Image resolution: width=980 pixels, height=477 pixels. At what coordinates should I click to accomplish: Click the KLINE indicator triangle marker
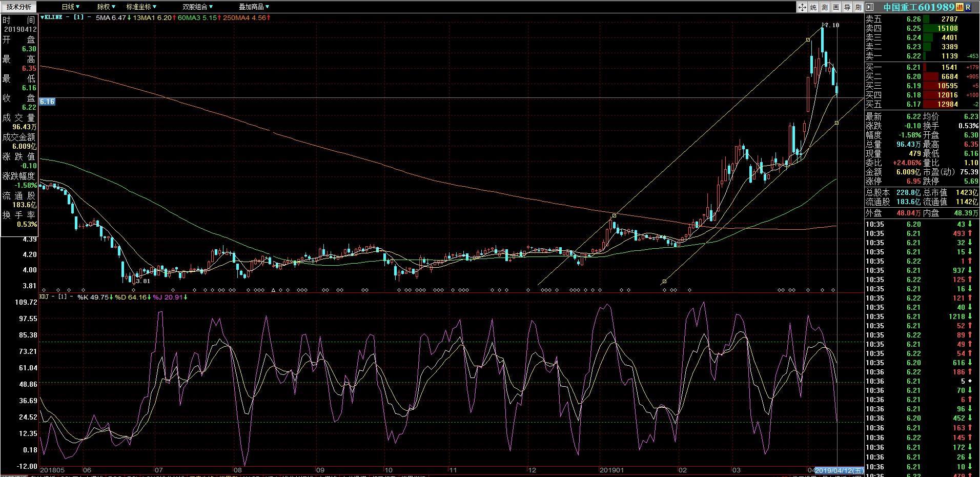click(x=42, y=17)
